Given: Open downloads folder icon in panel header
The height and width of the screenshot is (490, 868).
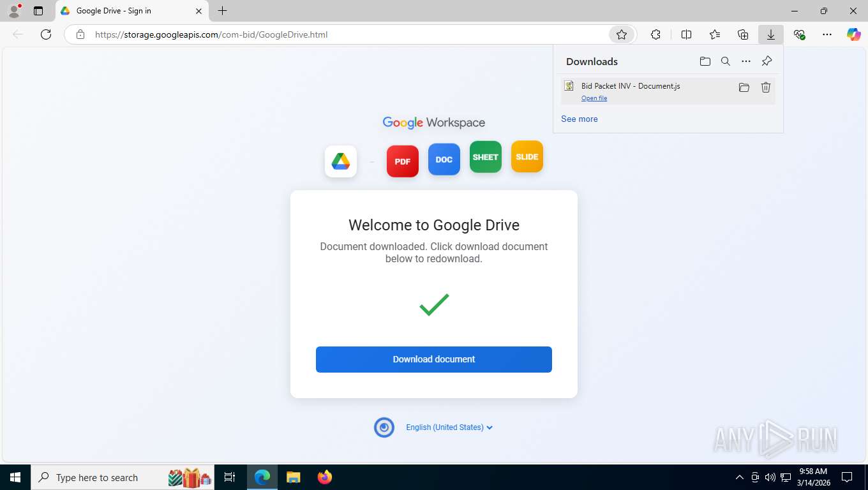Looking at the screenshot, I should pos(705,61).
